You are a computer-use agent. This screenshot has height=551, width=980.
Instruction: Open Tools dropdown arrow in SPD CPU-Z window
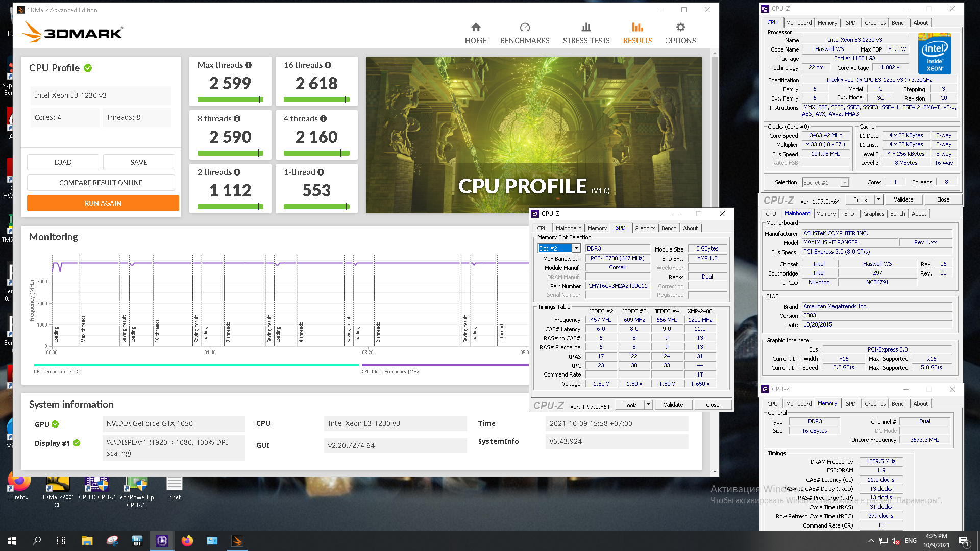648,405
